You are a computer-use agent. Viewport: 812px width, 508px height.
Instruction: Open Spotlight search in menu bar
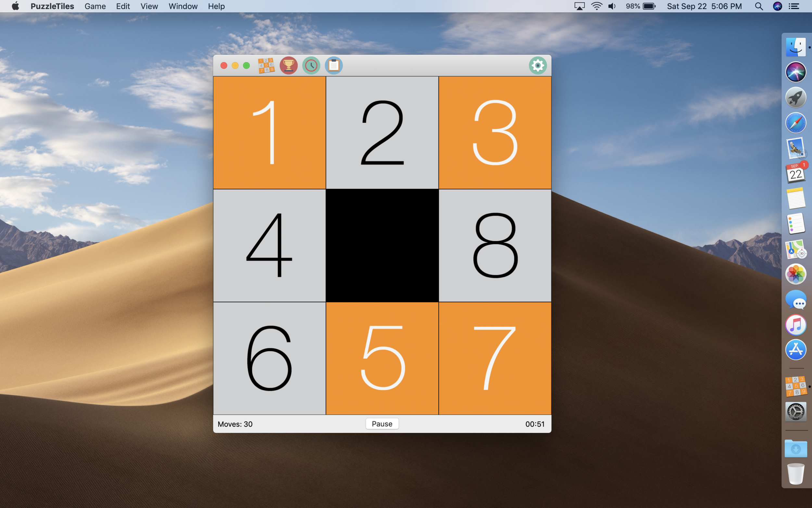(759, 7)
